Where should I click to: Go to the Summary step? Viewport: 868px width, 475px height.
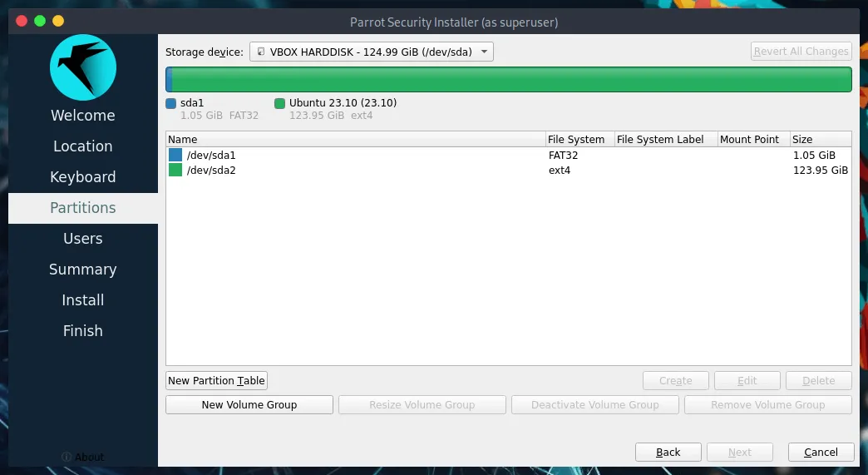pyautogui.click(x=83, y=269)
